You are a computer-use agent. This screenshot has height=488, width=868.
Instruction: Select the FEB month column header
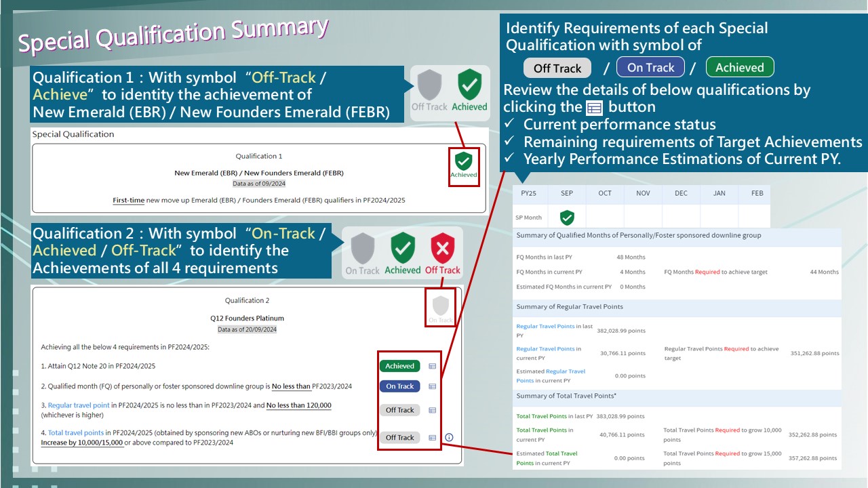coord(757,193)
